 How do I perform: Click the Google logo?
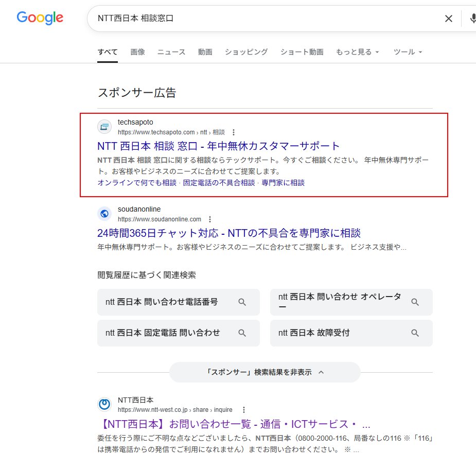coord(40,18)
